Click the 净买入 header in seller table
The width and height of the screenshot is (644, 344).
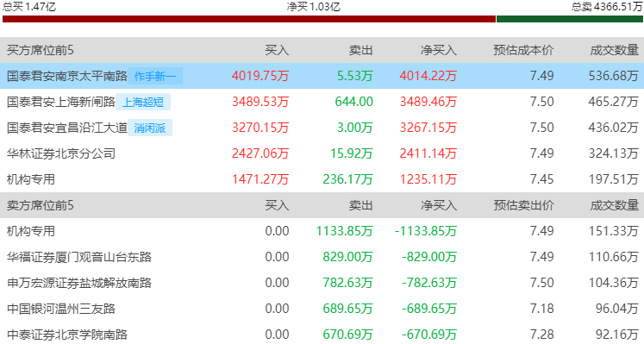[x=439, y=205]
